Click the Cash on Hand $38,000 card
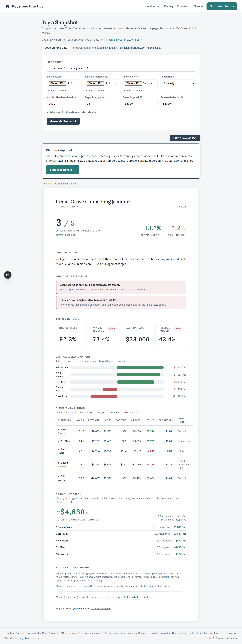This screenshot has height=644, width=242. (x=138, y=335)
